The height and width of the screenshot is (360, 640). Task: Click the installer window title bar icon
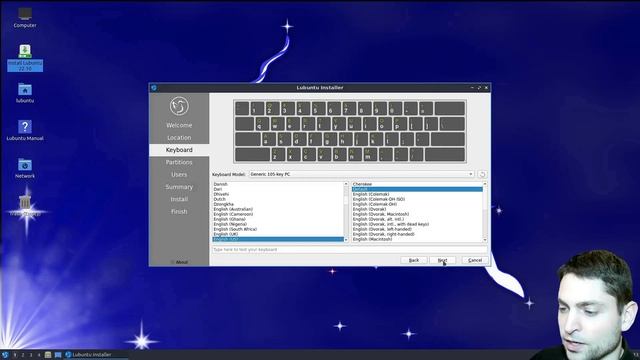click(x=154, y=88)
